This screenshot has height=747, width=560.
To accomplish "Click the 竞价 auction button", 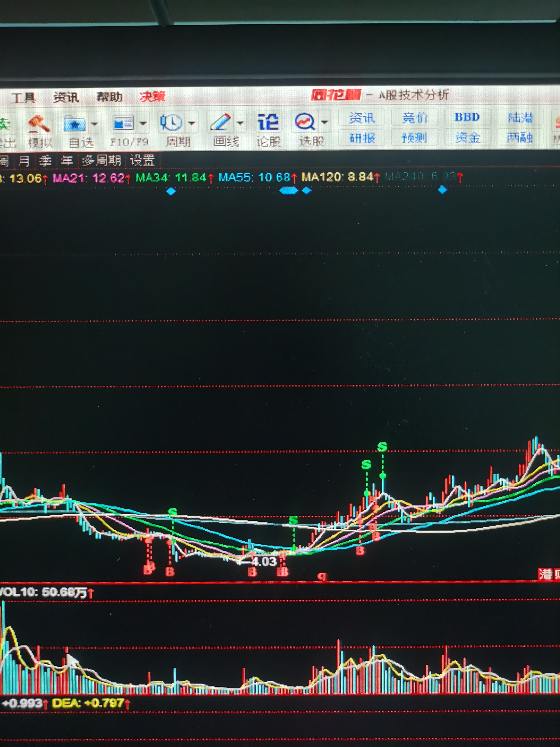I will tap(414, 118).
